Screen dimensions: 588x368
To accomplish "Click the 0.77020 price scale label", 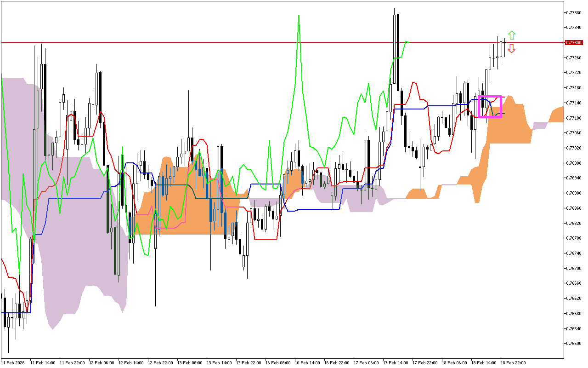I will [575, 148].
